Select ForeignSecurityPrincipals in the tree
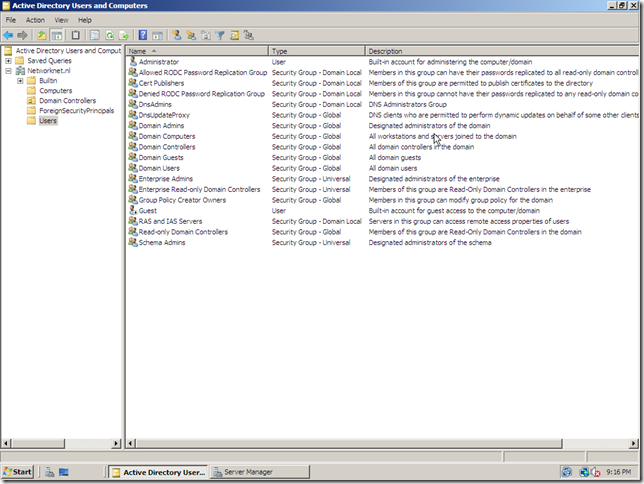The height and width of the screenshot is (484, 644). pyautogui.click(x=76, y=111)
